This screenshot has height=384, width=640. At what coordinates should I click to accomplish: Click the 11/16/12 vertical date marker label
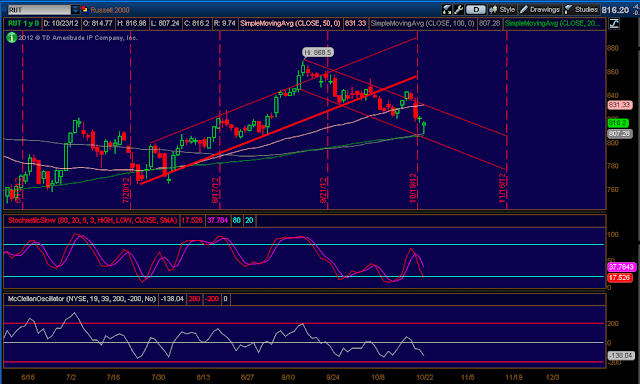tap(502, 188)
